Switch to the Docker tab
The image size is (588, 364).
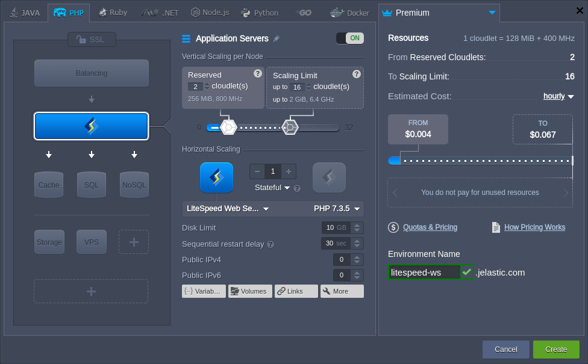349,13
